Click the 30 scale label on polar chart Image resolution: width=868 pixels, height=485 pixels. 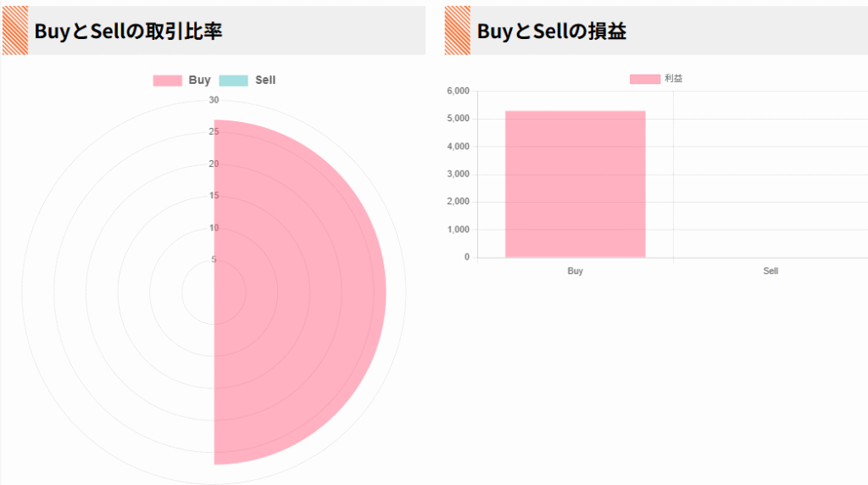214,100
